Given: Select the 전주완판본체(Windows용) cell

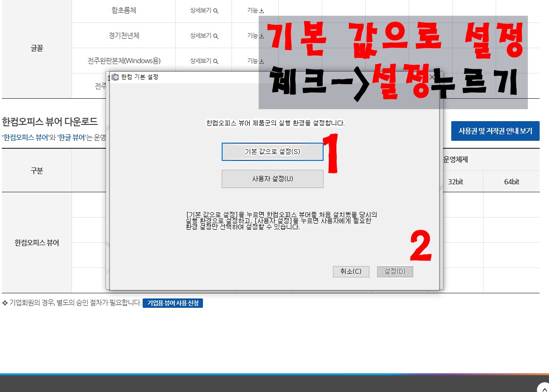Looking at the screenshot, I should point(123,61).
